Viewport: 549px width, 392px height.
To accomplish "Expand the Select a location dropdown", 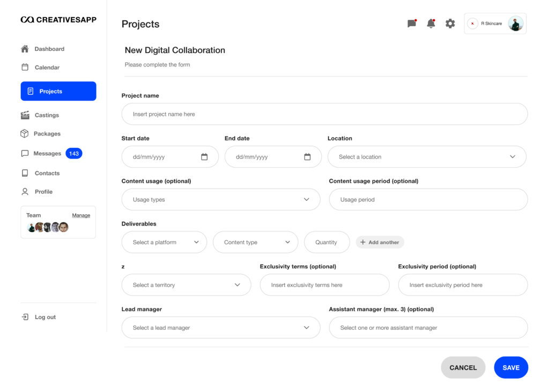I will [427, 157].
